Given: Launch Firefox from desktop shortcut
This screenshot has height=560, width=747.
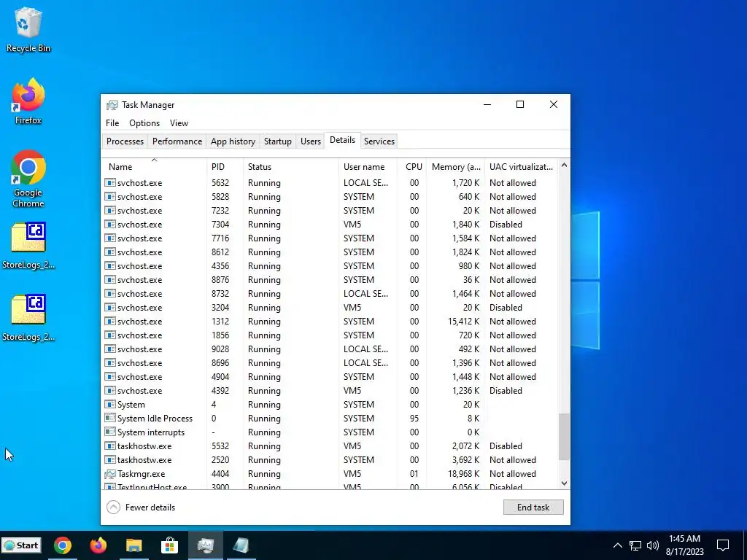Looking at the screenshot, I should coord(28,101).
